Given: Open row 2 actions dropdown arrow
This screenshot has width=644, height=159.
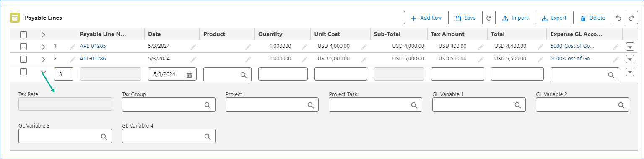Looking at the screenshot, I should pyautogui.click(x=630, y=59).
